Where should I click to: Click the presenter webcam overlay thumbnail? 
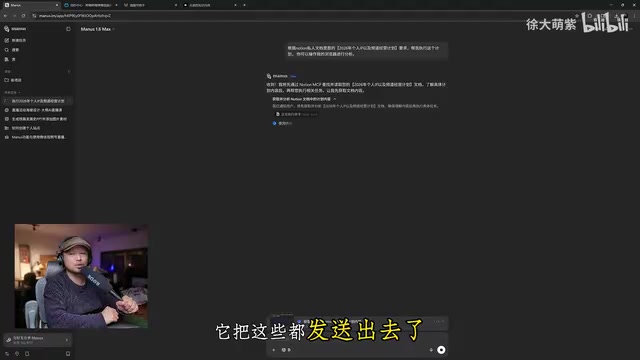click(81, 276)
